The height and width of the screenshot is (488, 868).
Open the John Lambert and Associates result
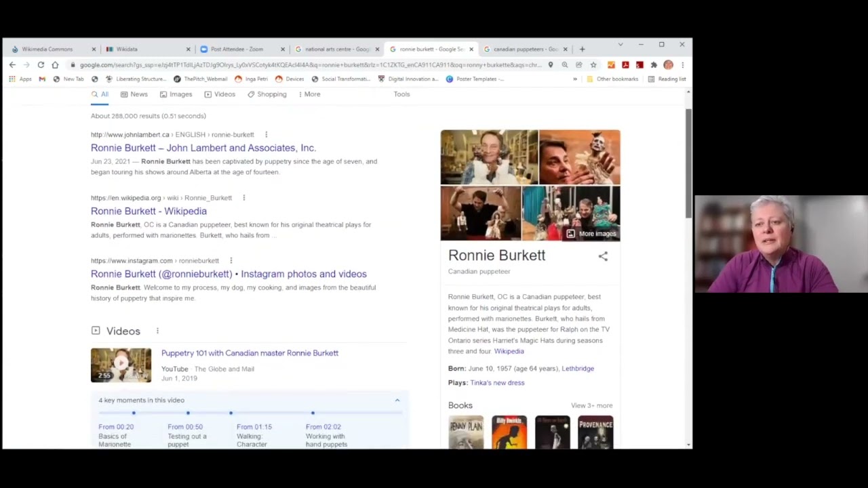click(203, 148)
